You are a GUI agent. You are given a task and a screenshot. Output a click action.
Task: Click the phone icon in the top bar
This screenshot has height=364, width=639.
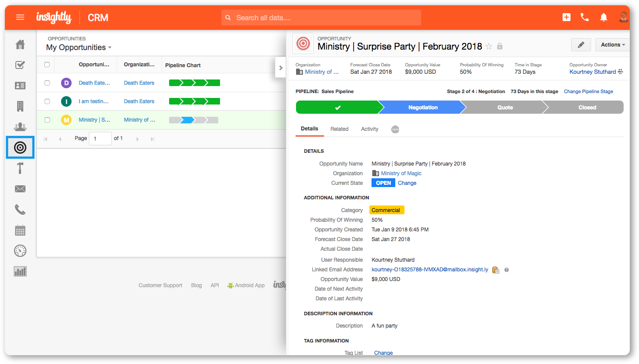tap(585, 17)
